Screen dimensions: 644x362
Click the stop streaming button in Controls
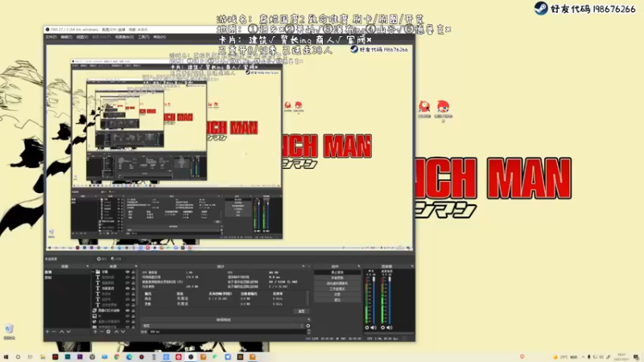337,272
